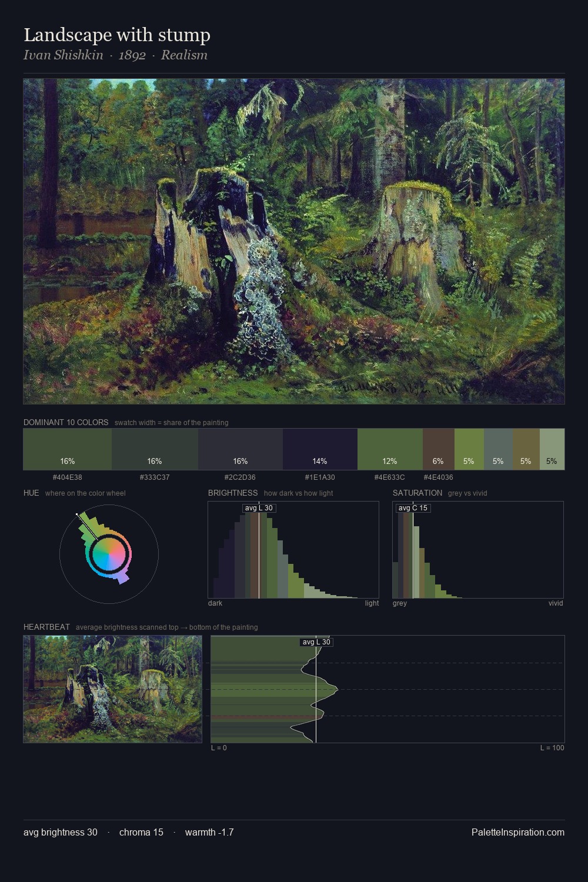Open the small painting thumbnail under Heartbeat
Viewport: 588px width, 882px height.
pos(113,689)
